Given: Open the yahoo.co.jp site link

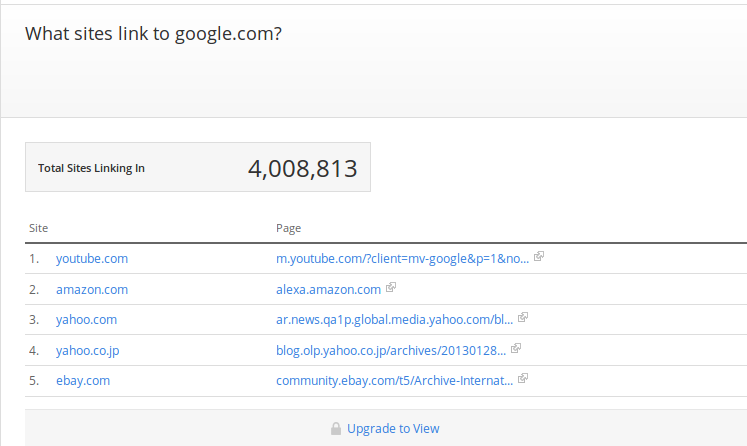Looking at the screenshot, I should tap(88, 351).
